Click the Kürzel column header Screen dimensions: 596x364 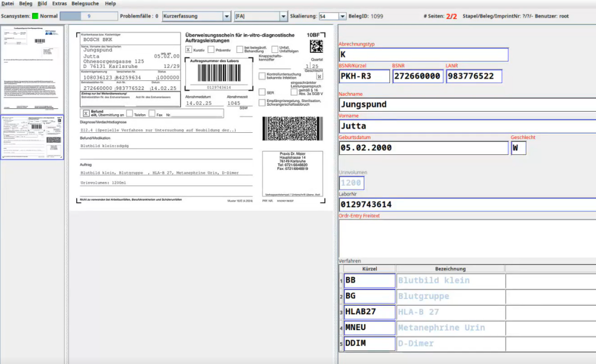point(369,269)
